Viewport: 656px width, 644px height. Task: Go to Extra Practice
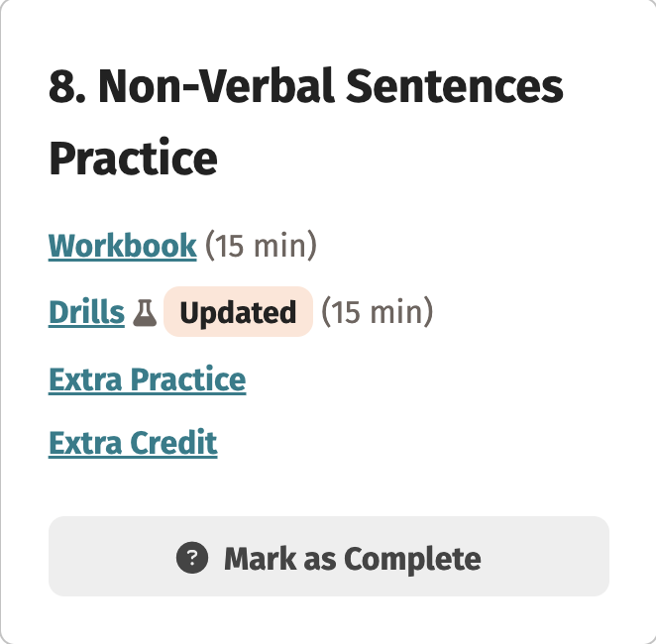(147, 379)
